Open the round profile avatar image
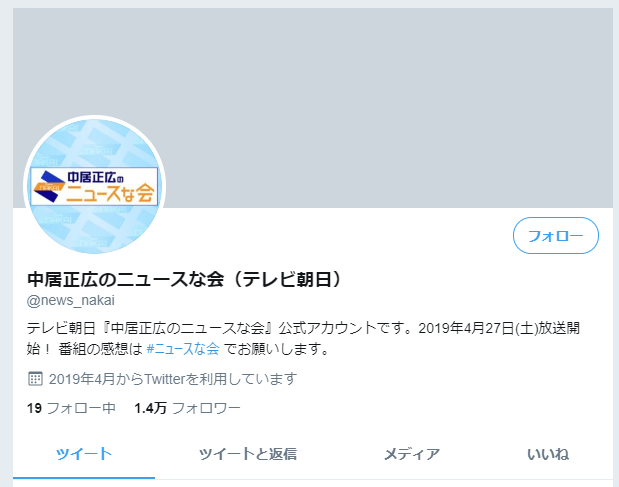 [94, 185]
